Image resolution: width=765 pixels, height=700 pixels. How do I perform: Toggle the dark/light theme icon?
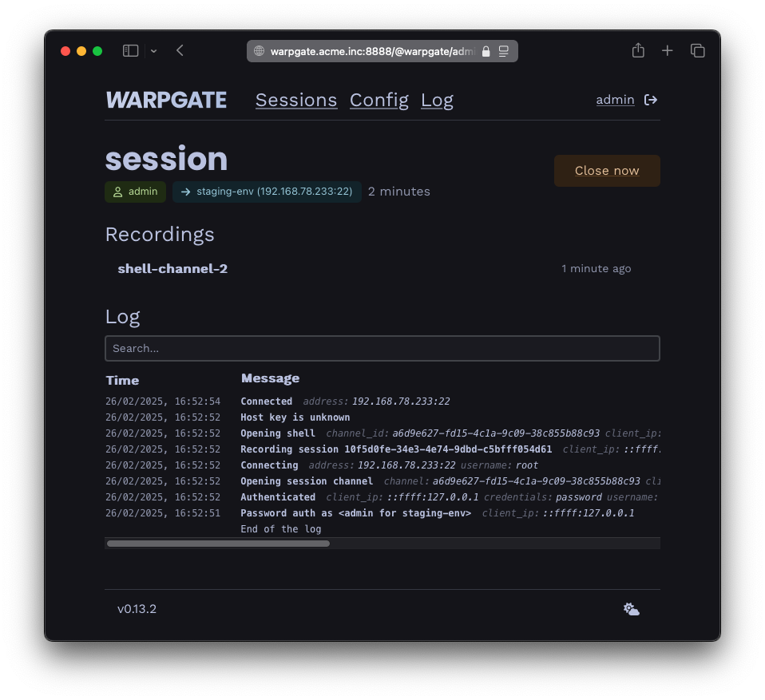[x=632, y=609]
